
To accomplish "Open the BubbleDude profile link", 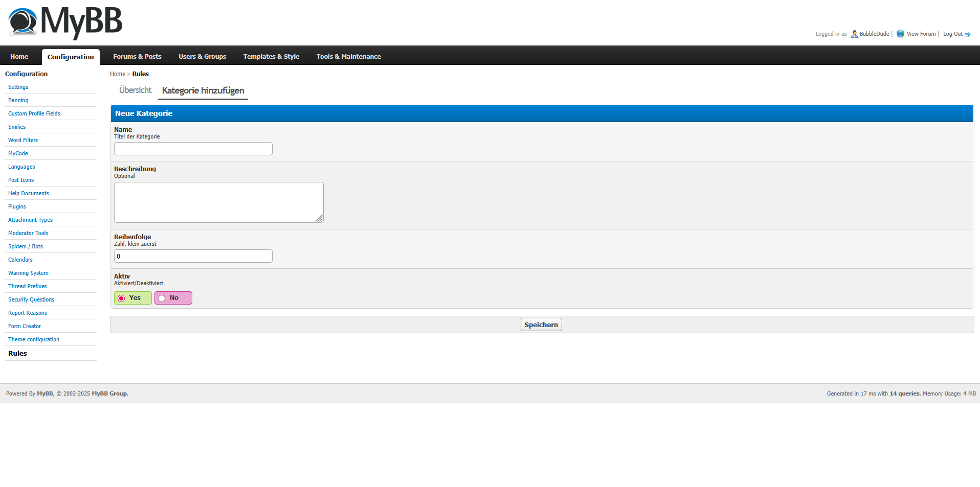I will [x=874, y=34].
